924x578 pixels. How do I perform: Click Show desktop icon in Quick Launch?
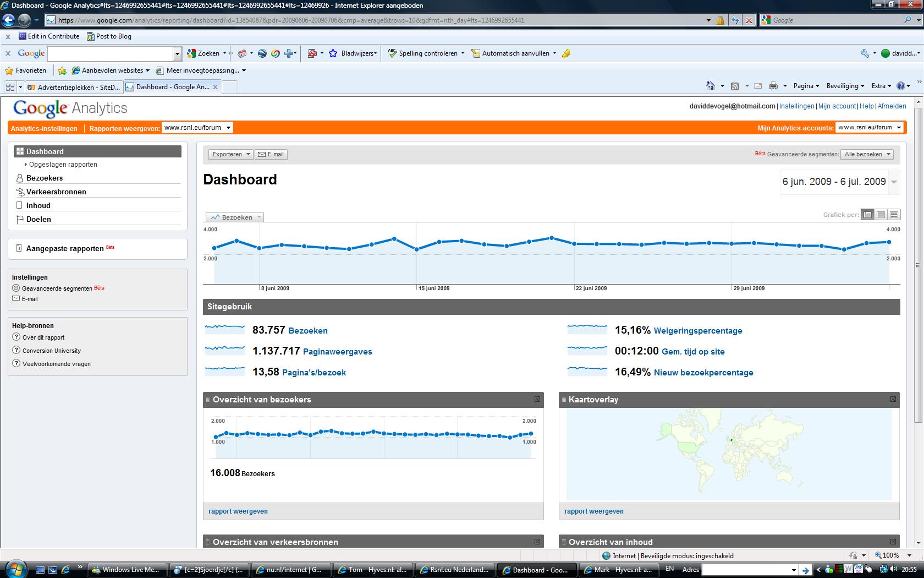[x=40, y=570]
